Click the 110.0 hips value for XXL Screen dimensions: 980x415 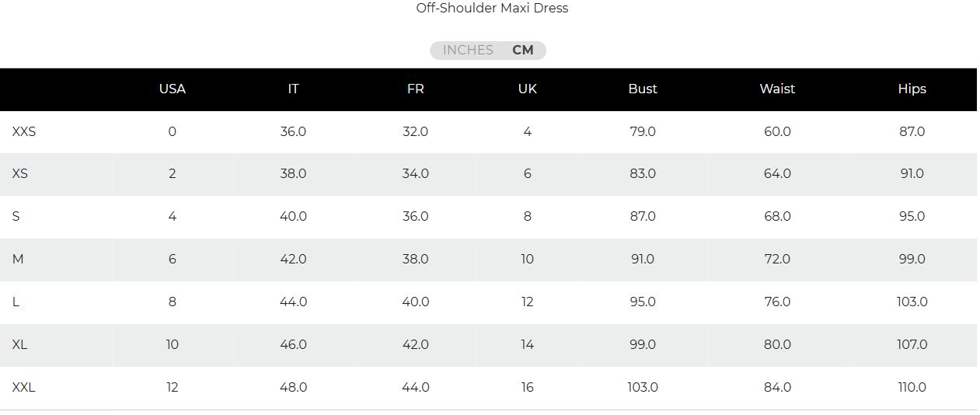[x=912, y=387]
